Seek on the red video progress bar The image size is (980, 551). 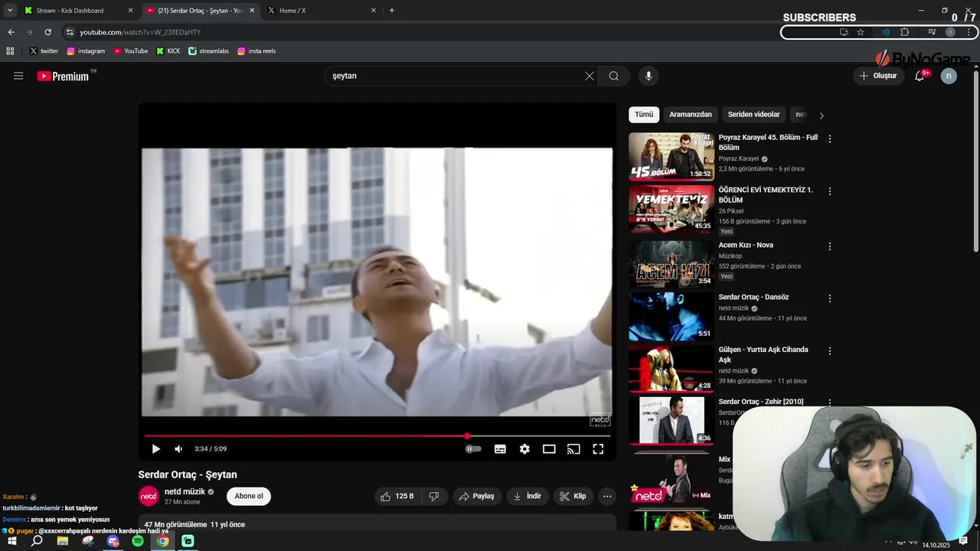tap(377, 436)
